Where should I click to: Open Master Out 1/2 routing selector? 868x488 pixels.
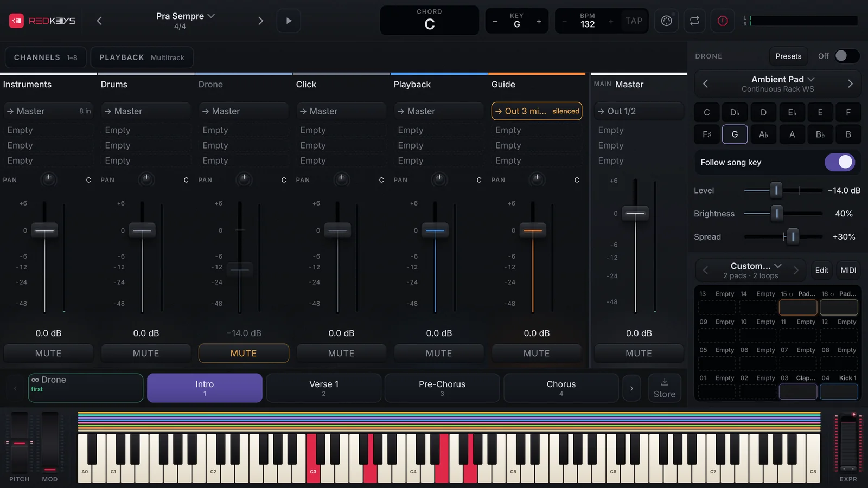coord(639,111)
